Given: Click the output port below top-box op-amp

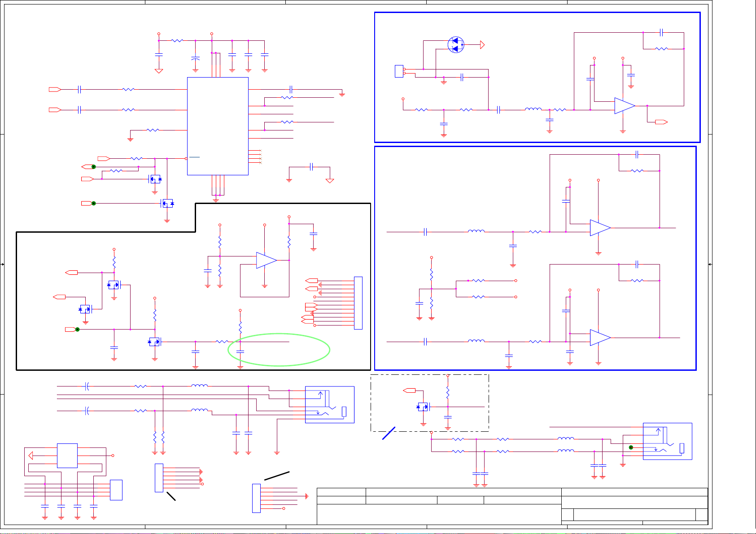Looking at the screenshot, I should point(661,122).
